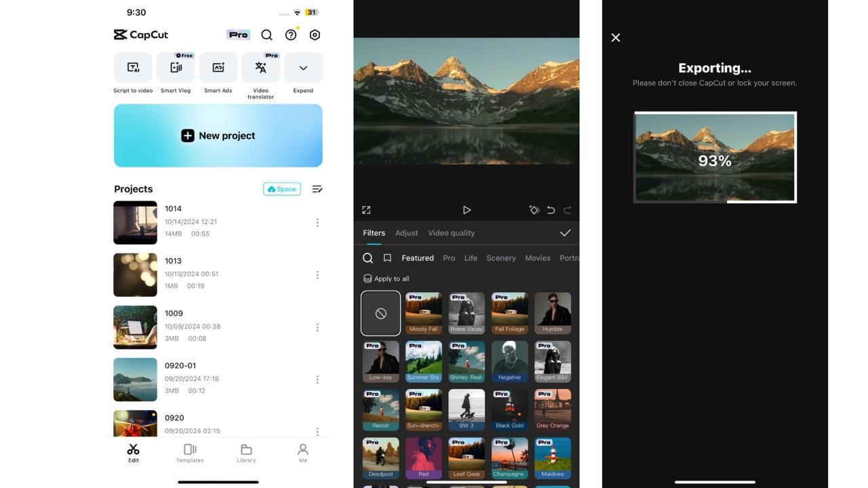Open the help center
868x488 pixels.
[x=290, y=35]
